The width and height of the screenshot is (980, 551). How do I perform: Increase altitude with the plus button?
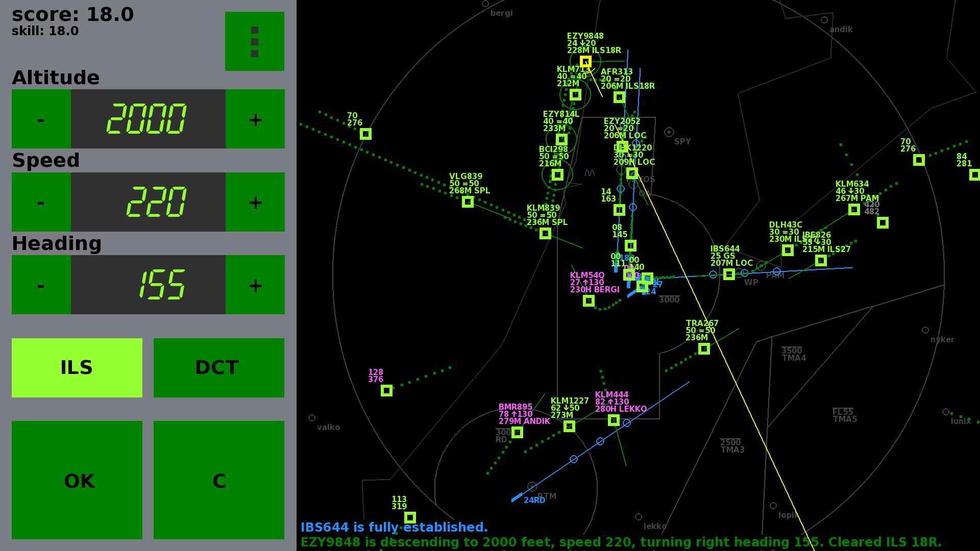[x=255, y=119]
